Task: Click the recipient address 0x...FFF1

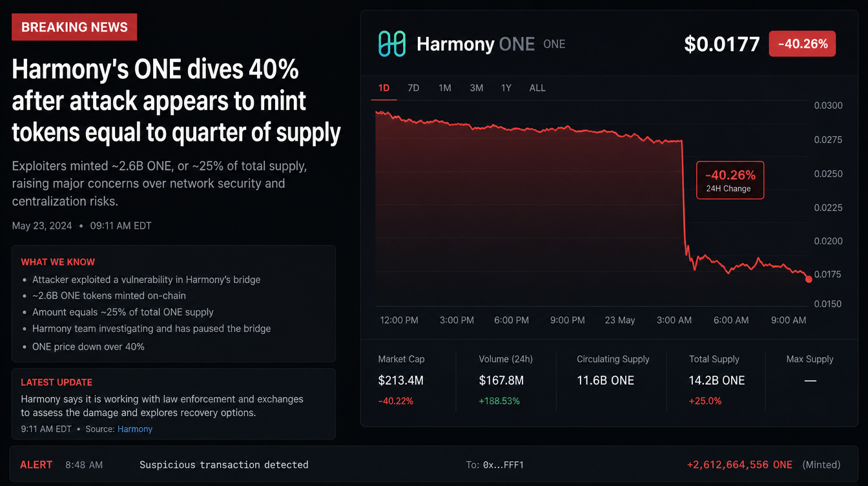Action: tap(504, 465)
